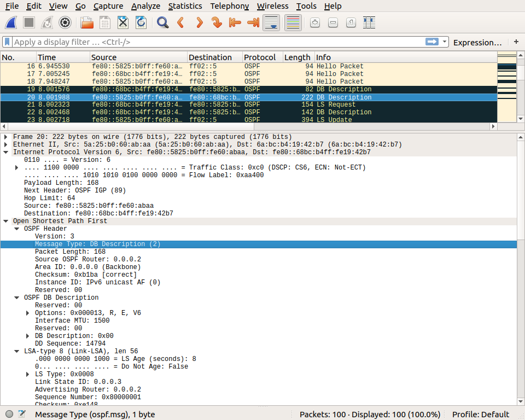This screenshot has height=420, width=525.
Task: Start capturing packets with shark fin icon
Action: click(11, 23)
